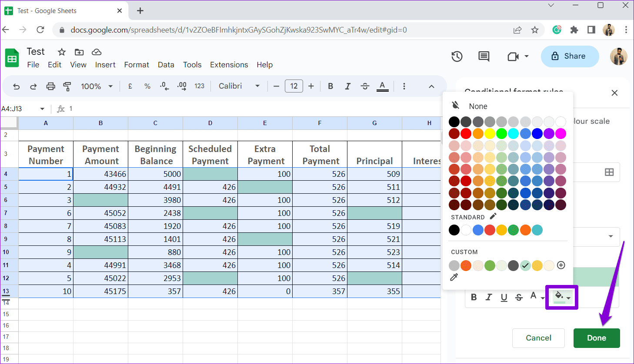Format as currency with pound icon

[130, 86]
